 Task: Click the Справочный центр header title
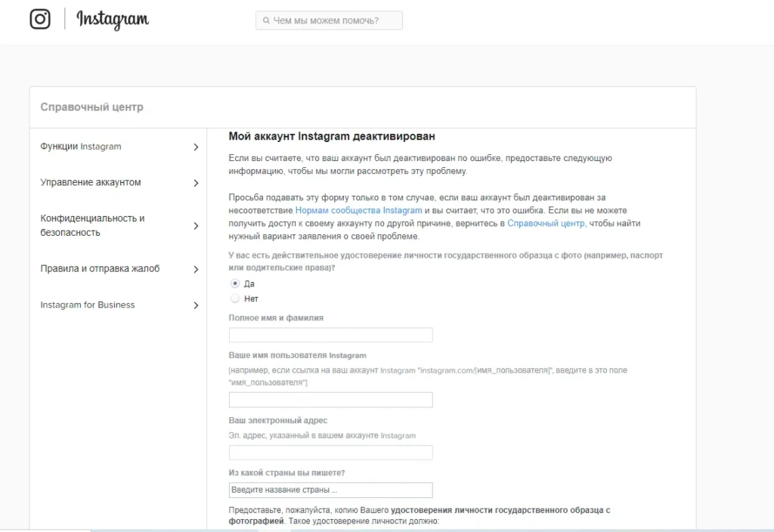(91, 107)
